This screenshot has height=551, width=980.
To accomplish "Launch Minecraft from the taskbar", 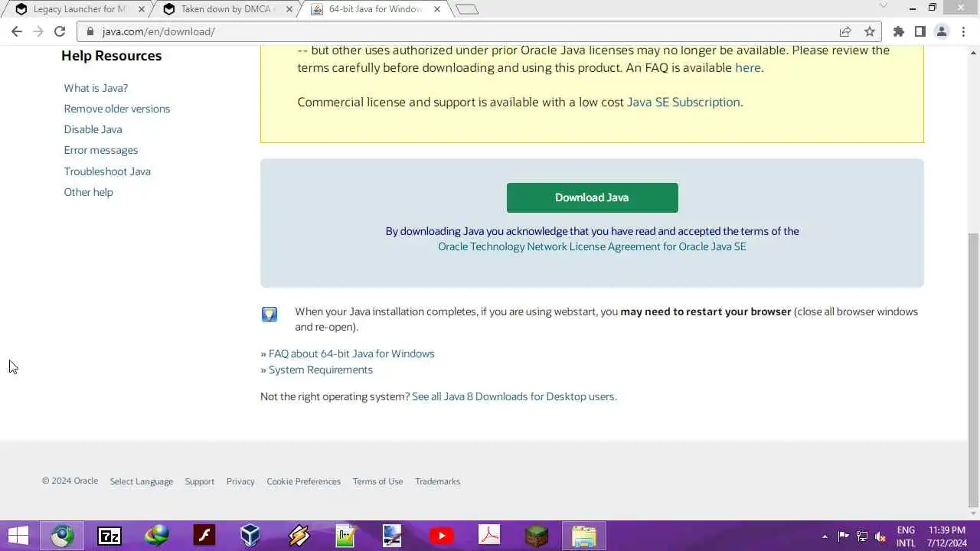I will (537, 536).
